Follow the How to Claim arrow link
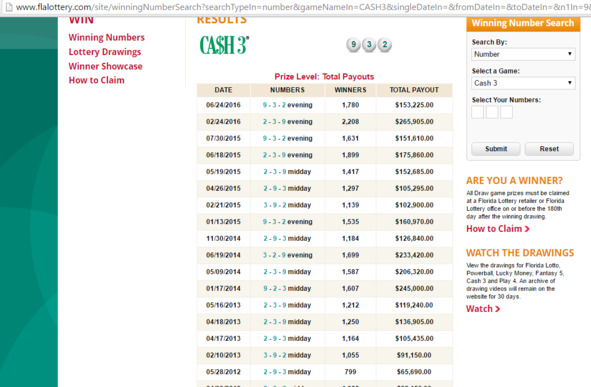 click(x=498, y=229)
